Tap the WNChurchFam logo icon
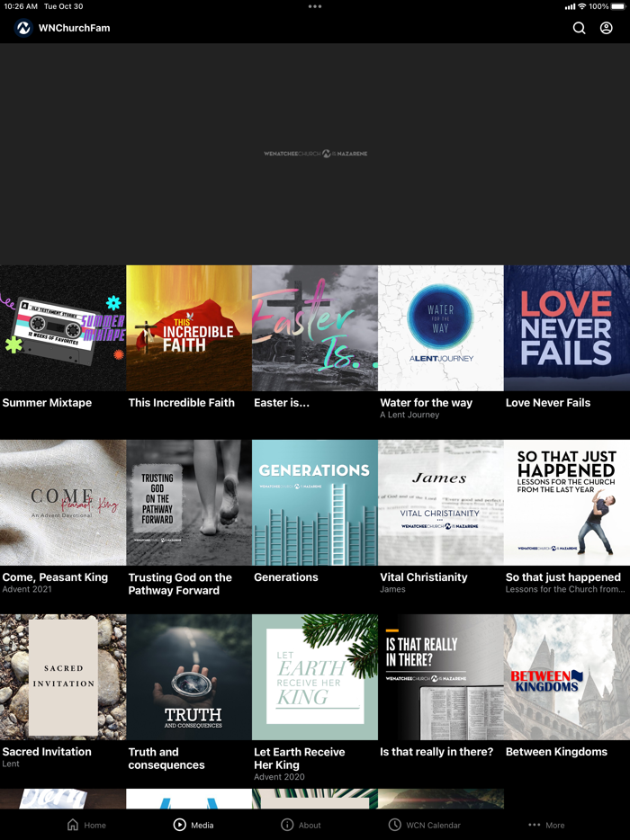The image size is (630, 840). (23, 28)
